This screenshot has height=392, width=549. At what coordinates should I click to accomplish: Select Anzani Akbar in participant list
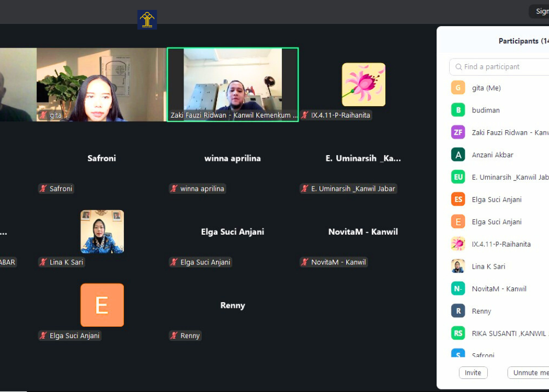pyautogui.click(x=493, y=155)
